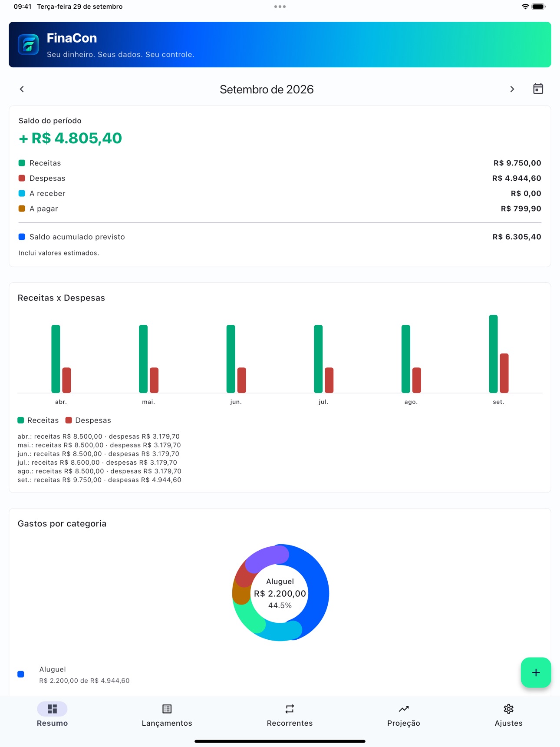Go to previous month with left chevron

(22, 89)
